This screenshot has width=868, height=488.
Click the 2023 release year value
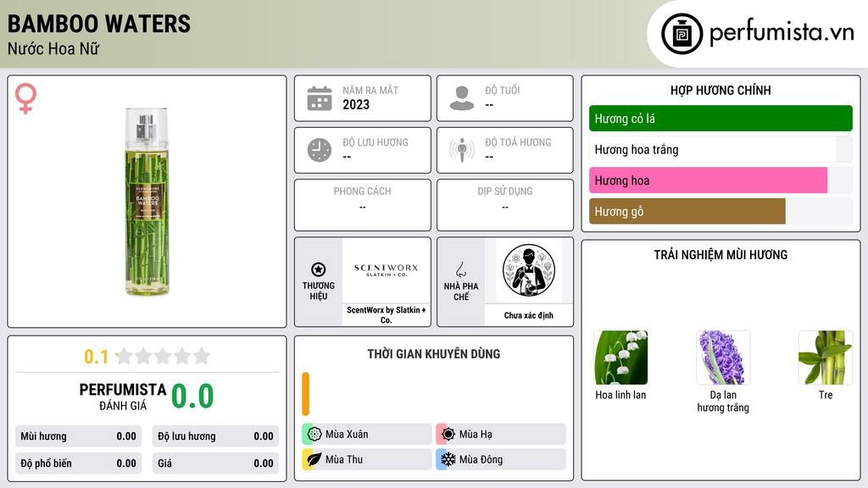356,104
